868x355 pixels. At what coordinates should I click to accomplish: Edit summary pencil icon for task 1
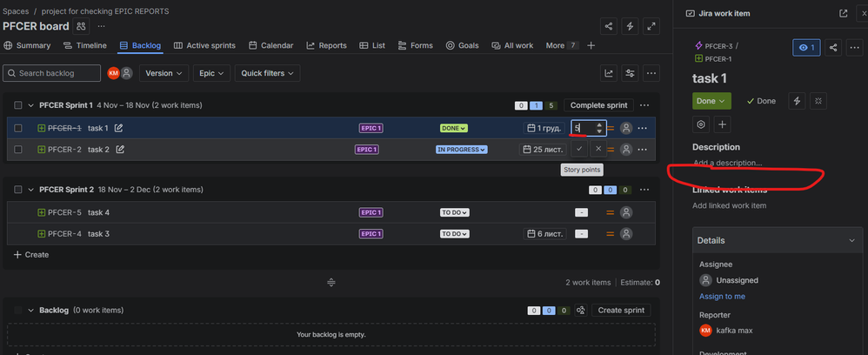(x=118, y=128)
